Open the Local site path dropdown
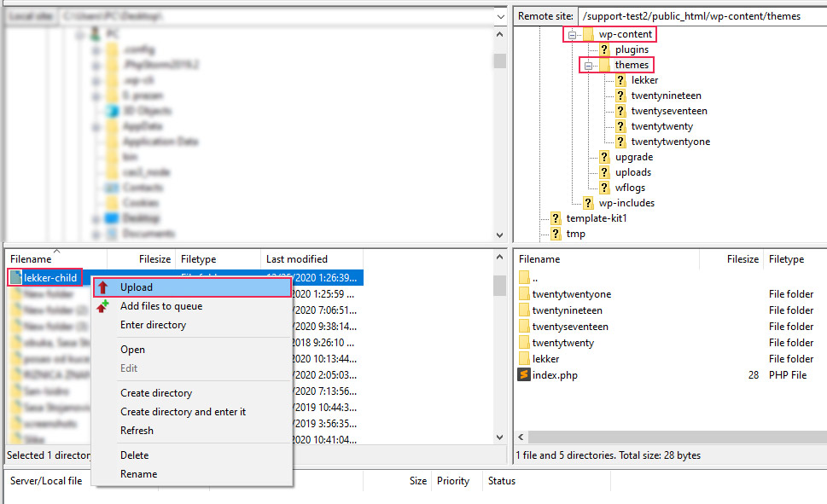 pos(500,17)
